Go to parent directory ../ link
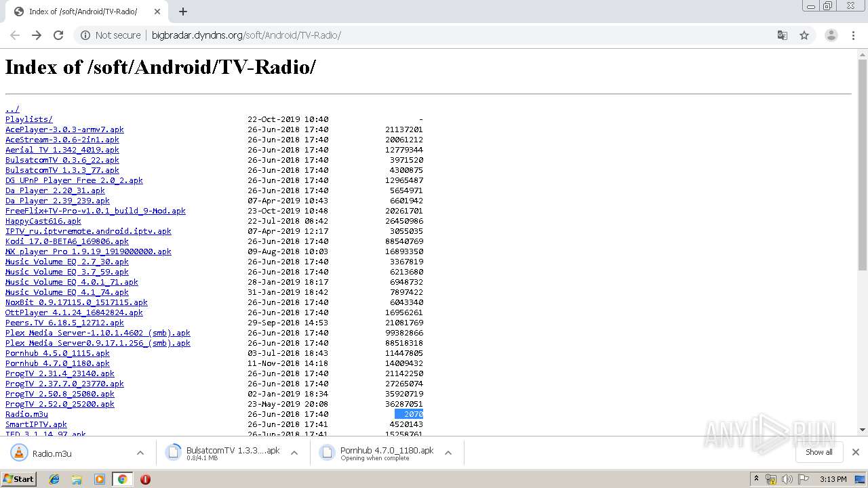Screen dimensions: 868x488 point(12,109)
